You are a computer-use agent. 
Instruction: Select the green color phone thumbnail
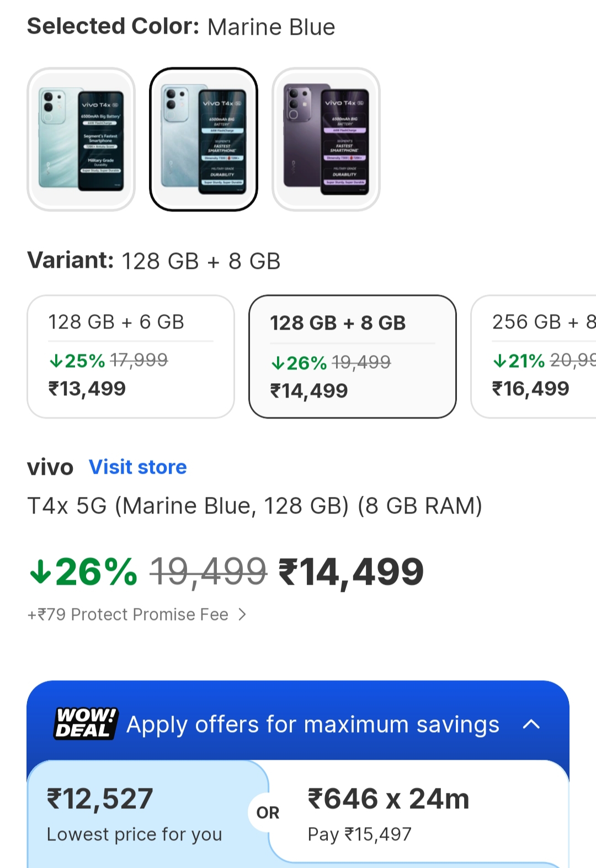81,139
